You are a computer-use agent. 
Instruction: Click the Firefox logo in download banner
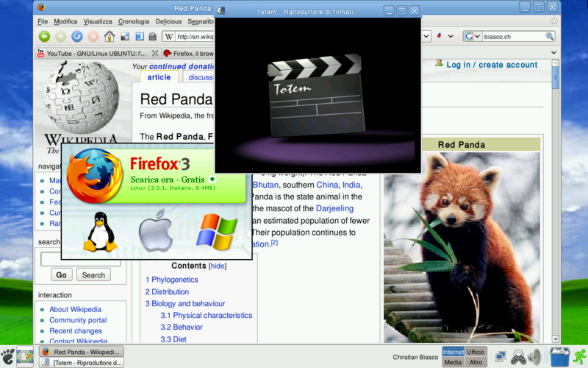coord(95,175)
